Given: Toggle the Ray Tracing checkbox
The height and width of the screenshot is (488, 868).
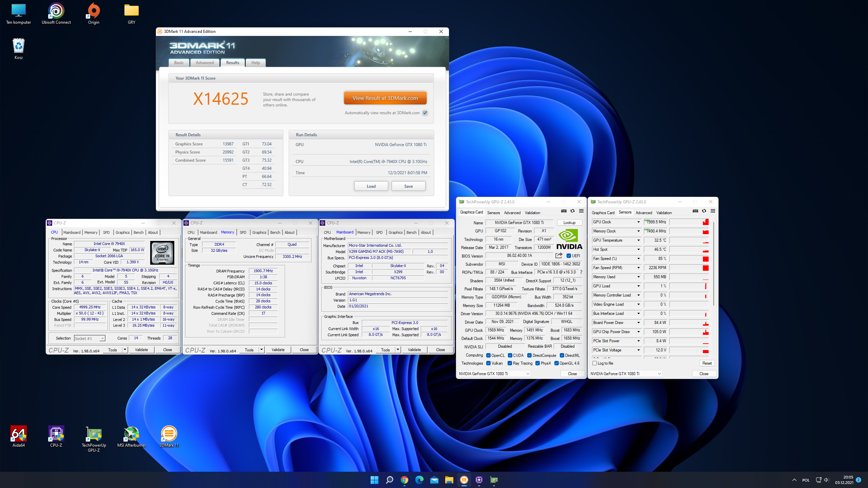Looking at the screenshot, I should pyautogui.click(x=510, y=363).
